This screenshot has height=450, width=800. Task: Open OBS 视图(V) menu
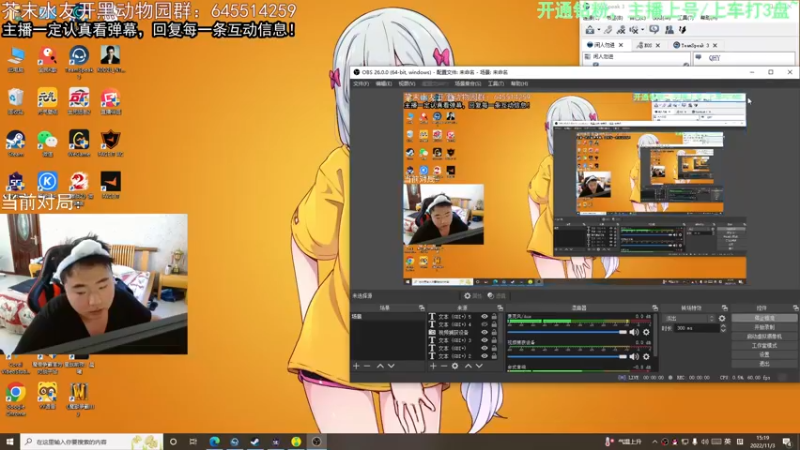tap(407, 84)
